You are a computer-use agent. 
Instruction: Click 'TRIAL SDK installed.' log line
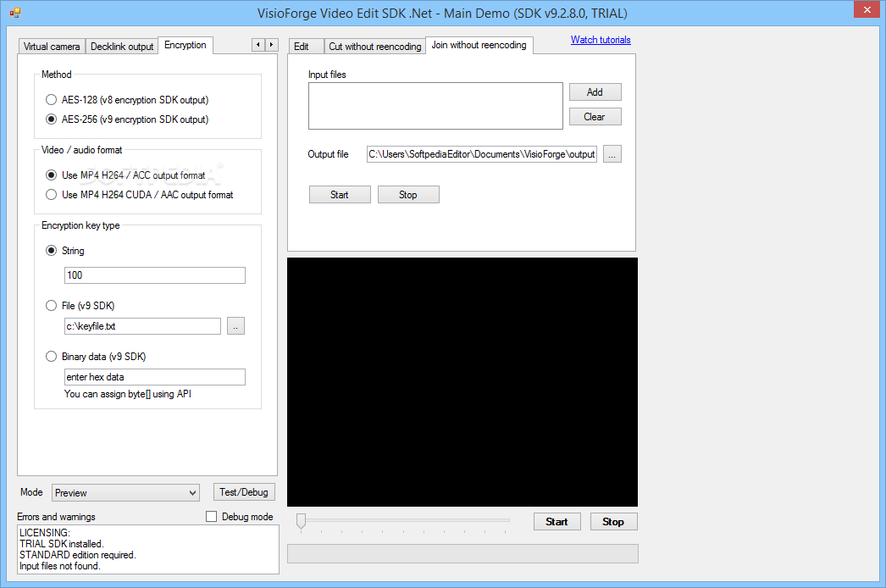click(62, 544)
